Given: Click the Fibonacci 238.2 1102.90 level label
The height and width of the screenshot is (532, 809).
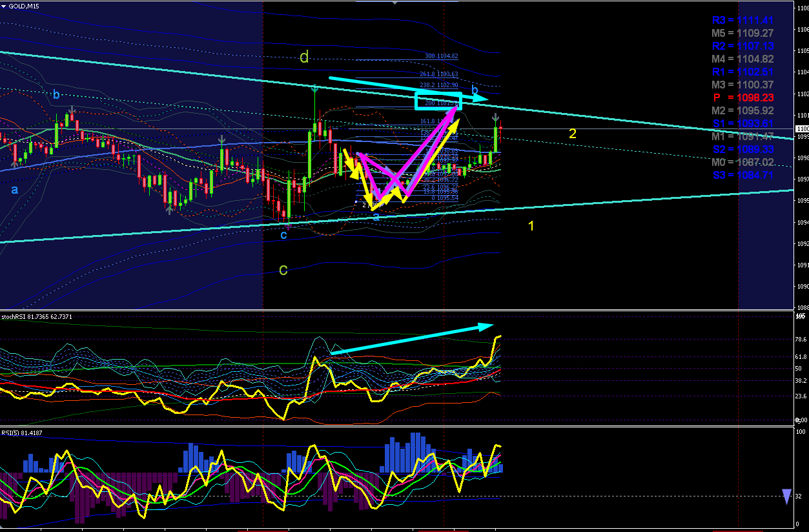Looking at the screenshot, I should [x=440, y=85].
